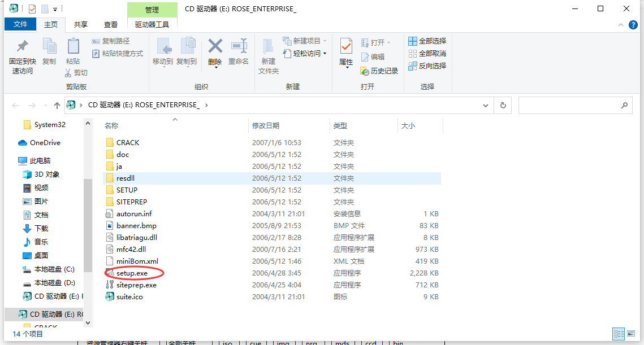Select the doc folder
The image size is (644, 345).
tap(122, 154)
